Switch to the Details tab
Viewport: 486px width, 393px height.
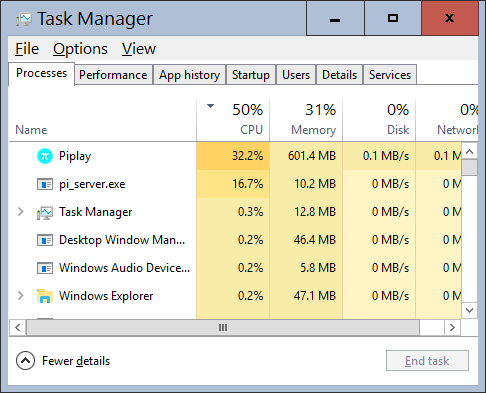tap(339, 75)
